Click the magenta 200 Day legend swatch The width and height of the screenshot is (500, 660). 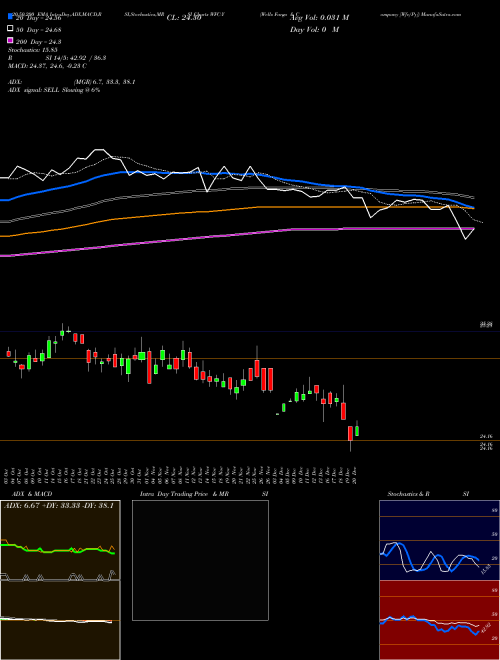10,40
